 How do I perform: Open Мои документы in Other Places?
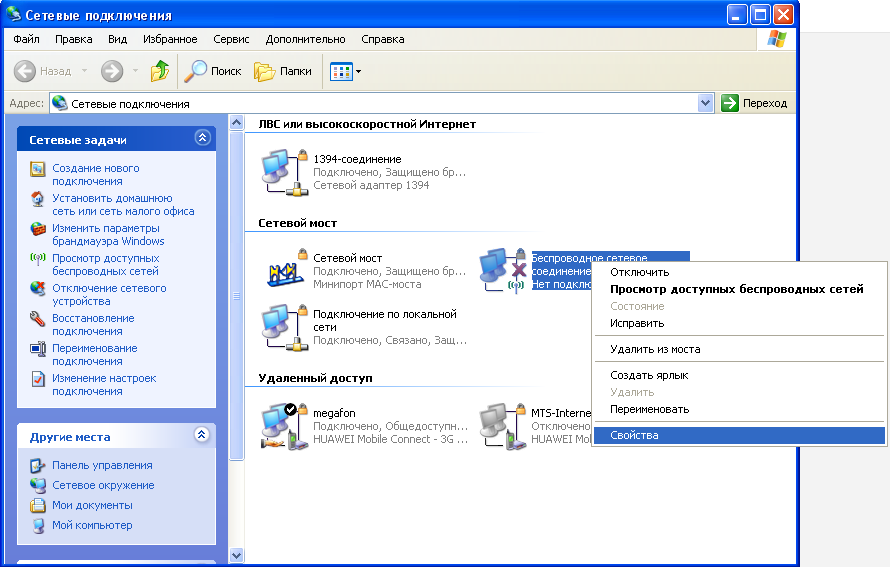(93, 505)
